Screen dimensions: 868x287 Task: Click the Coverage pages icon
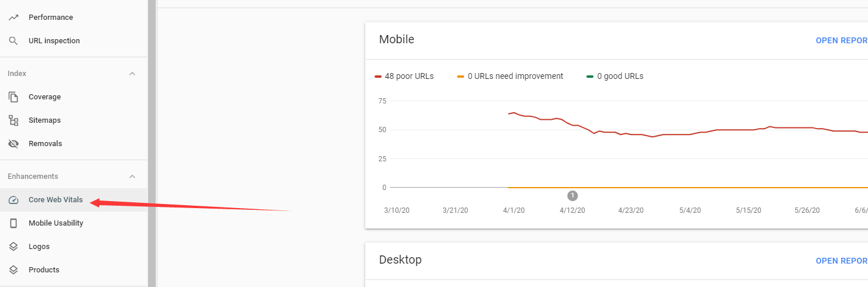[13, 97]
